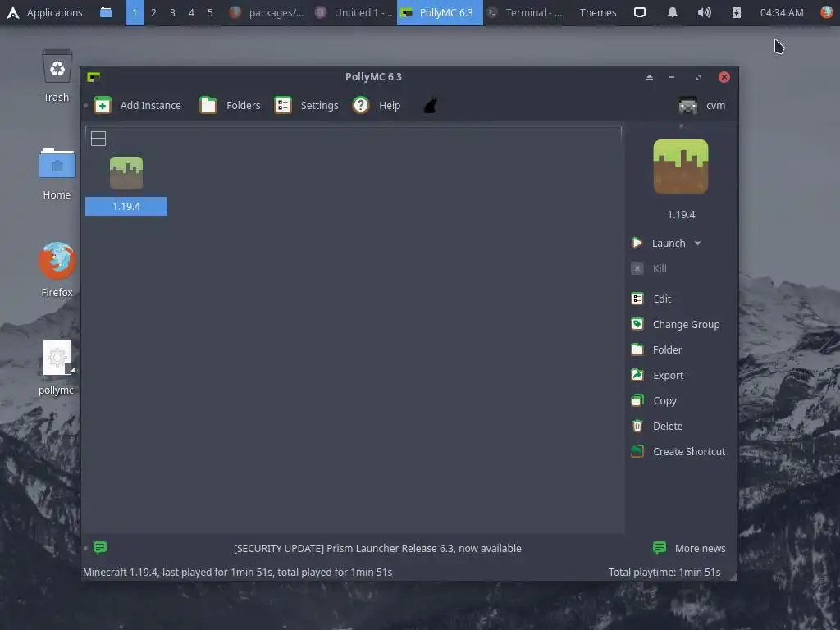840x630 pixels.
Task: Switch to workspace 2
Action: (x=153, y=12)
